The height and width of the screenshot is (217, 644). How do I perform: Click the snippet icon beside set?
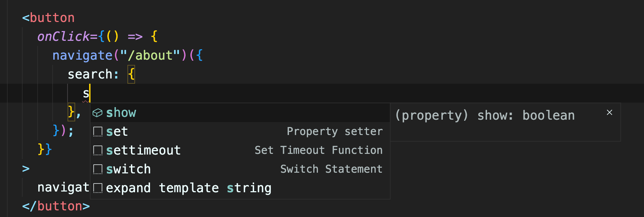[x=98, y=132]
